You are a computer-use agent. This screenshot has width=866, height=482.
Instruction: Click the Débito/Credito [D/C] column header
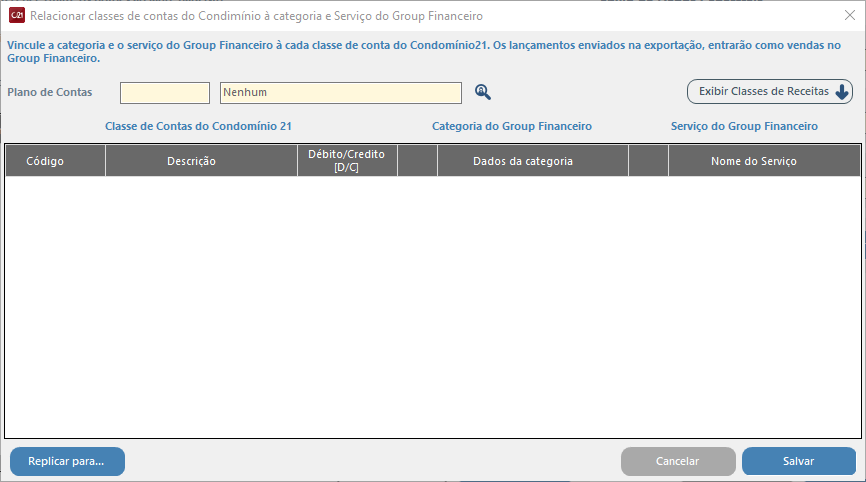[x=347, y=161]
